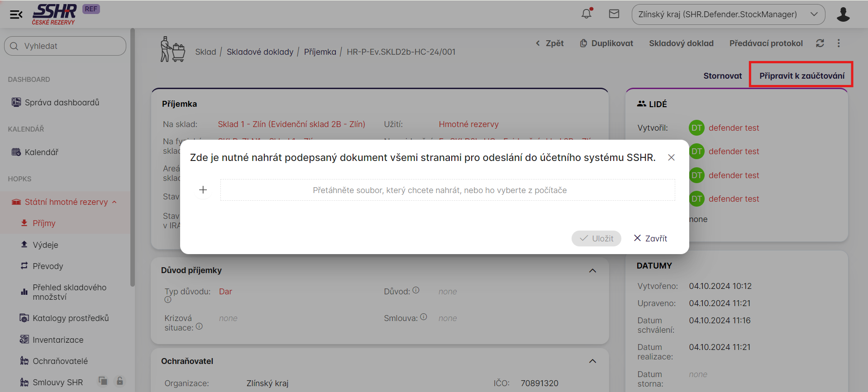The height and width of the screenshot is (392, 868).
Task: Open the user profile avatar
Action: (x=843, y=14)
